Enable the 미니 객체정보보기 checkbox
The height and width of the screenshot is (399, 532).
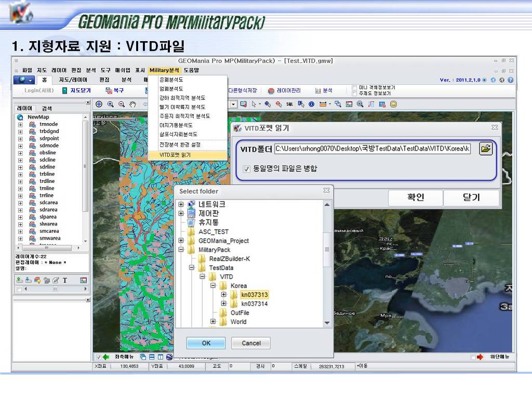point(354,87)
